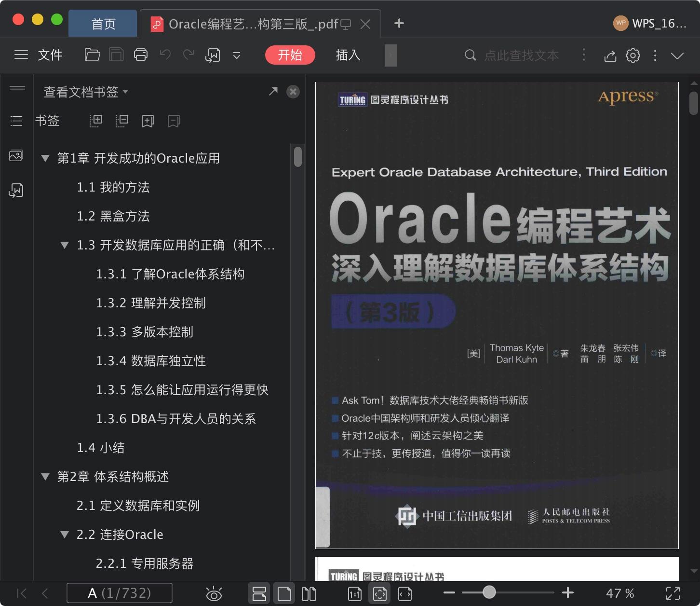Select bookmark 2.1 定义数据库和实例
The height and width of the screenshot is (606, 700).
(138, 506)
